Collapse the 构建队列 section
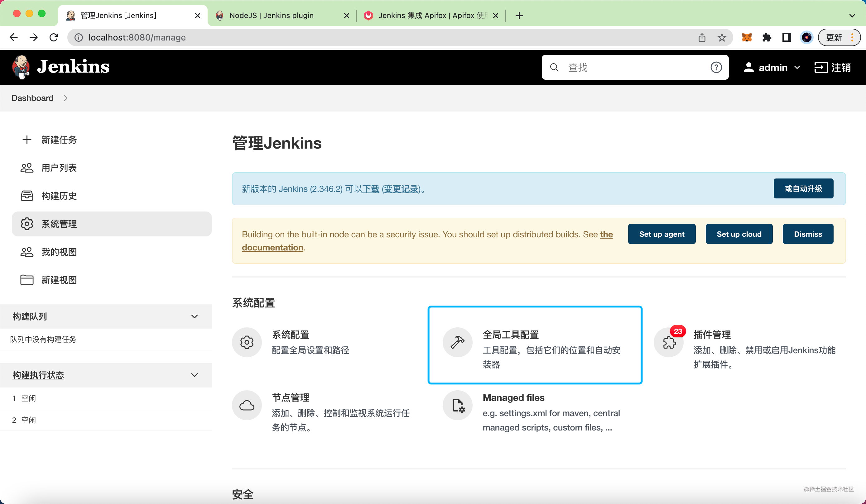866x504 pixels. (x=194, y=316)
